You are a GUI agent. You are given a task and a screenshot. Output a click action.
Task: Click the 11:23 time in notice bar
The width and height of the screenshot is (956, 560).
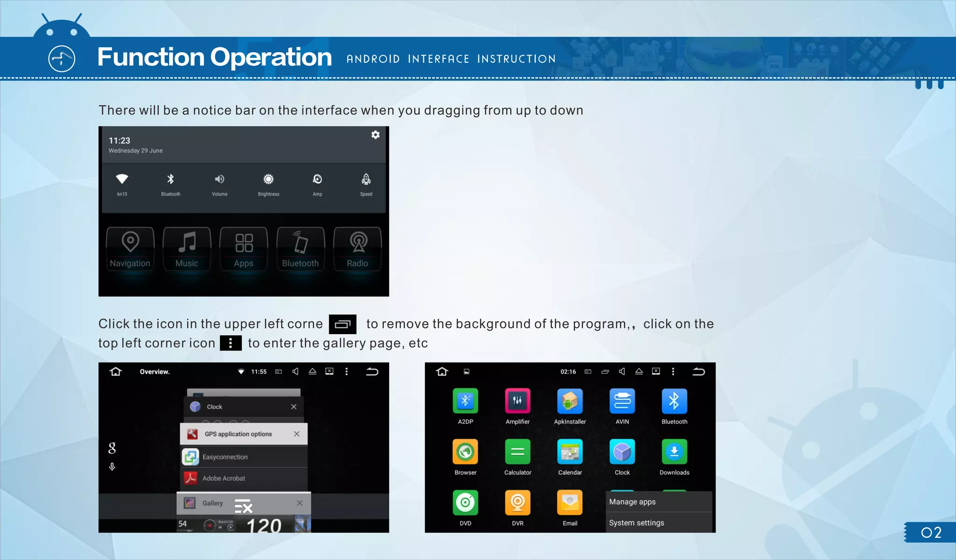point(119,140)
